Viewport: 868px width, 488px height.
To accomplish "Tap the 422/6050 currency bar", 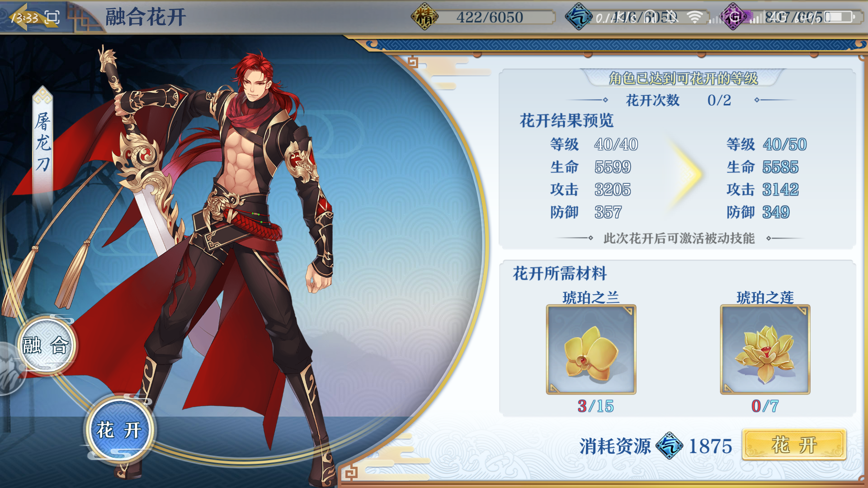I will (490, 17).
